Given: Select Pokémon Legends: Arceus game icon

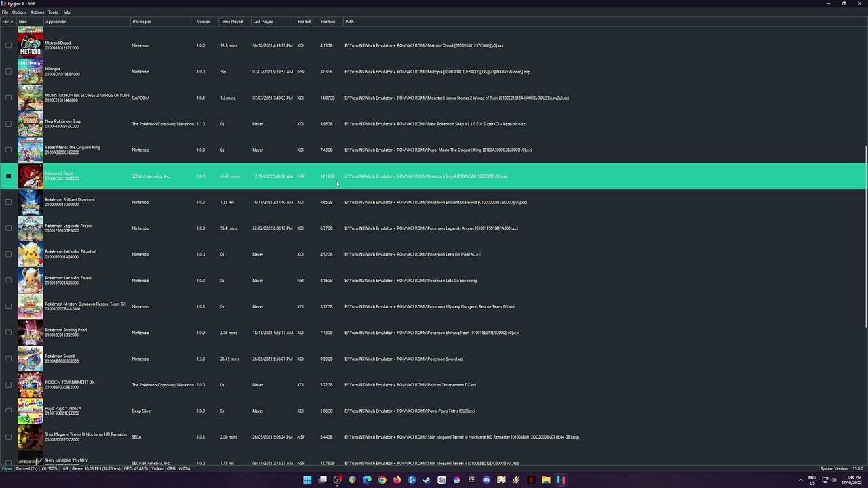Looking at the screenshot, I should coord(31,228).
